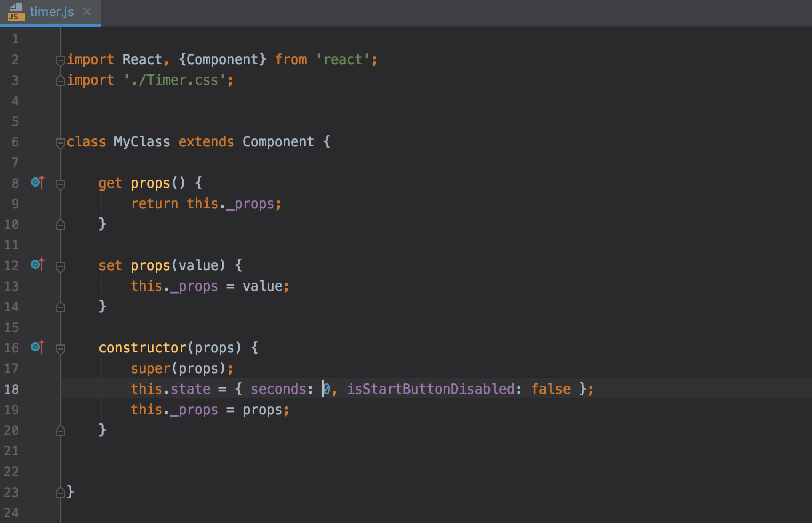Click the fold end marker at line 14
Image resolution: width=812 pixels, height=523 pixels.
[x=59, y=306]
